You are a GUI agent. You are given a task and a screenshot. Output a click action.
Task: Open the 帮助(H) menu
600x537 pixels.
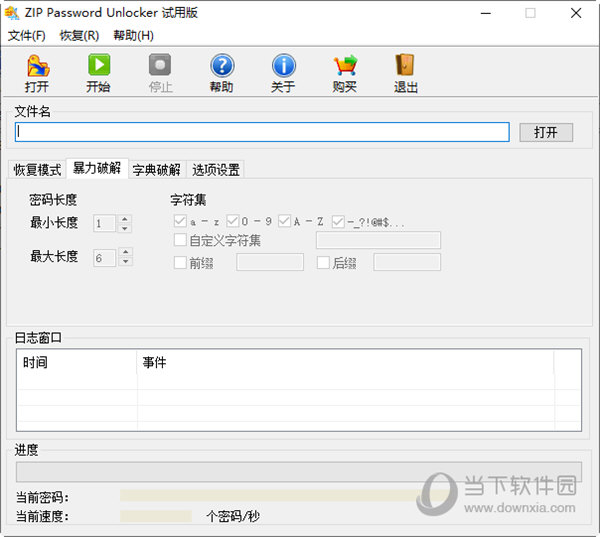click(134, 36)
